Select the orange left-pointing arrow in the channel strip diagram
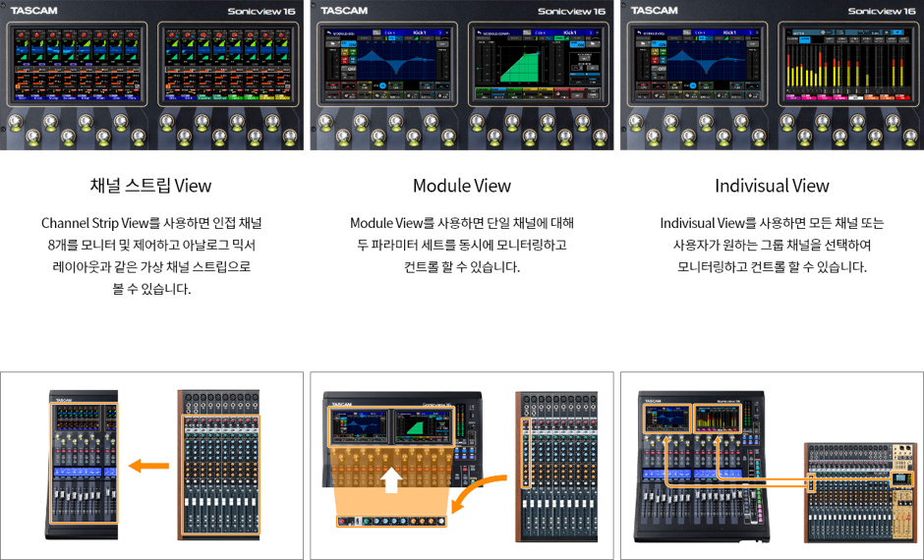924x560 pixels. pyautogui.click(x=149, y=466)
